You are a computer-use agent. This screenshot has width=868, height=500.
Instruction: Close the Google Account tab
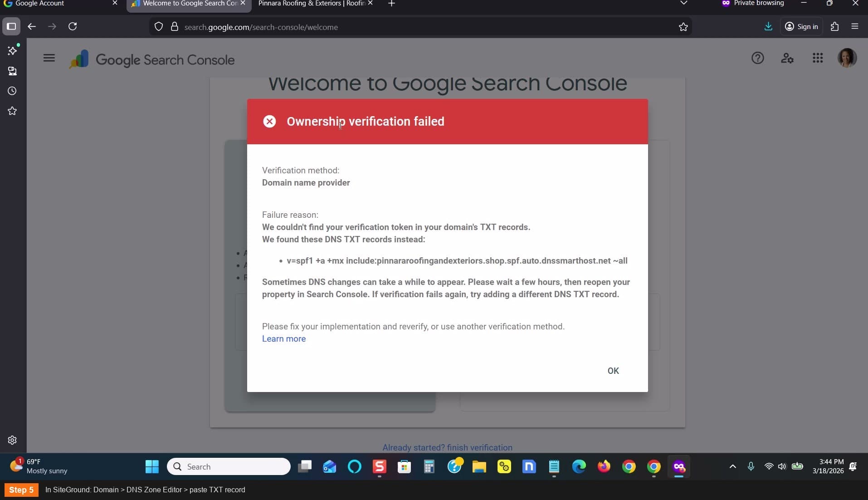coord(115,3)
